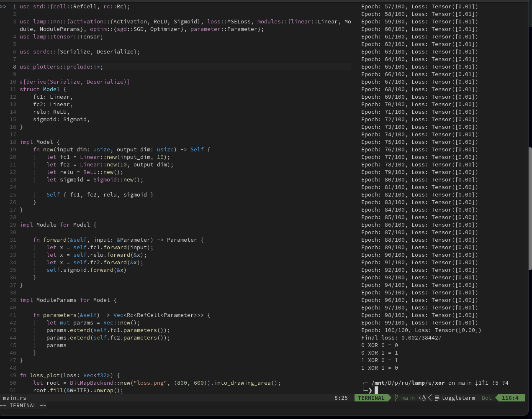
Task: Click the >> sign marker beside line 1
Action: pyautogui.click(x=3, y=7)
